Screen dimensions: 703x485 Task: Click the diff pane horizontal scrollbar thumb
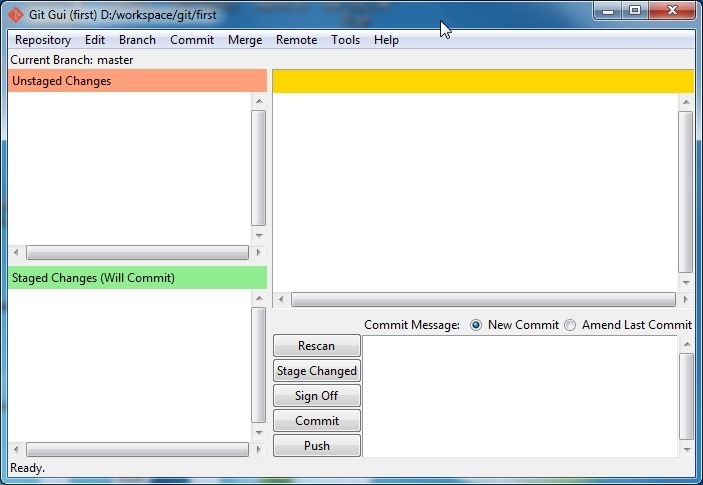pyautogui.click(x=483, y=299)
